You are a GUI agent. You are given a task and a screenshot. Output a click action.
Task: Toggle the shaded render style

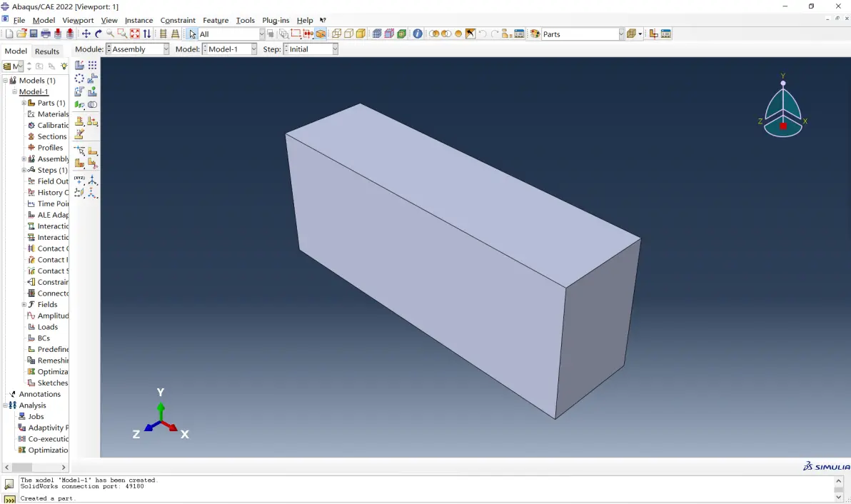point(361,34)
